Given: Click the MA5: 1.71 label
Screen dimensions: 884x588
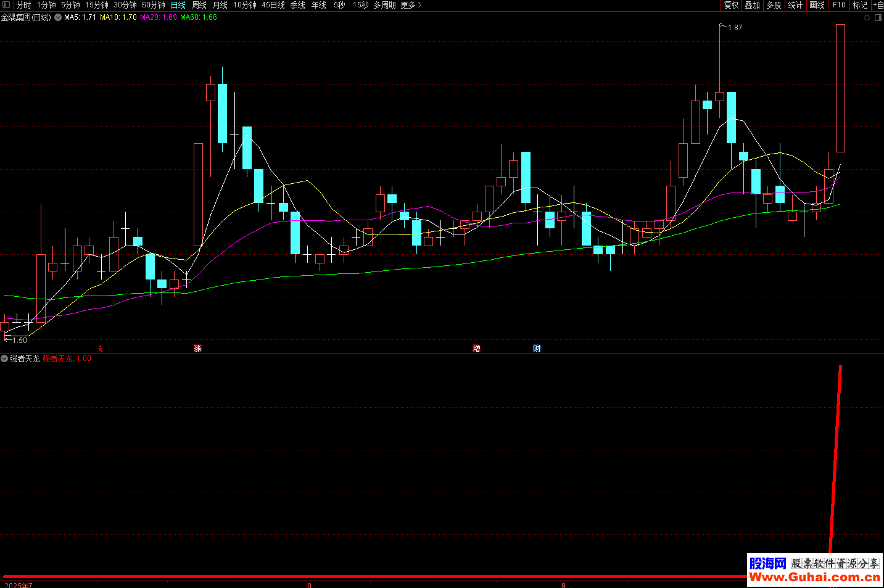Looking at the screenshot, I should coord(80,17).
